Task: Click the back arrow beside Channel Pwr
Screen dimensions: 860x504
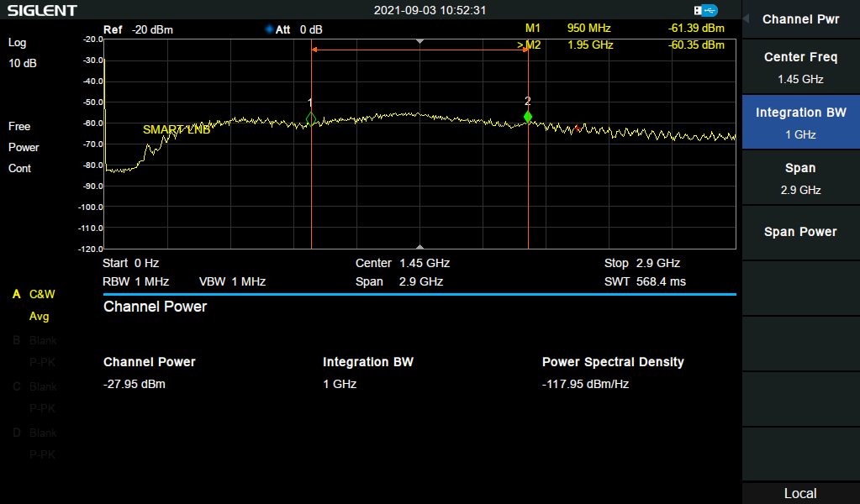Action: click(x=746, y=18)
